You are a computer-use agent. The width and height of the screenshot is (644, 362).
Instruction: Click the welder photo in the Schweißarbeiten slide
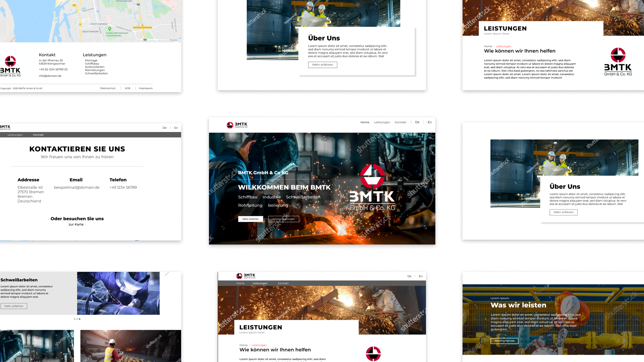[118, 293]
